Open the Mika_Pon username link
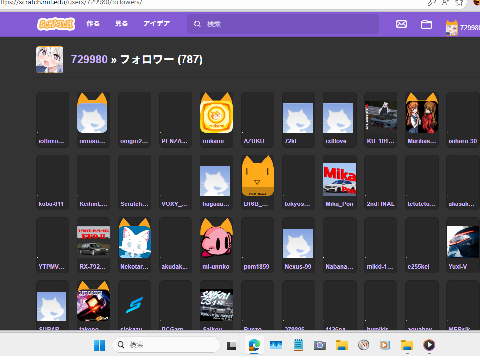480x360 pixels. pos(339,204)
